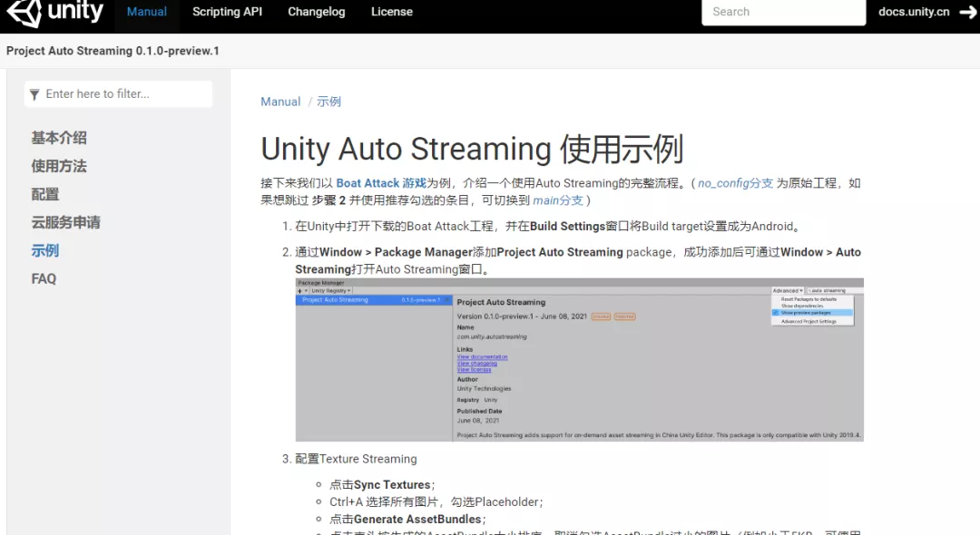Click the Search input field in the header

tap(783, 12)
